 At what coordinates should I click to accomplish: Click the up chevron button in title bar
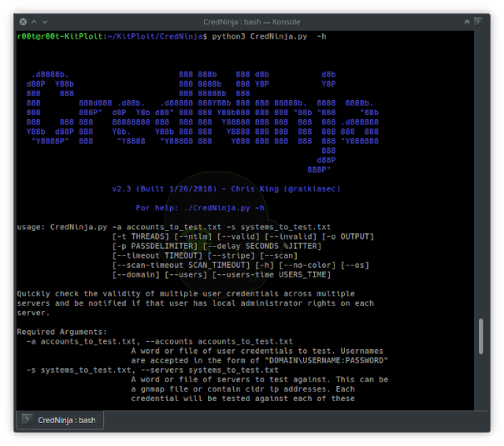pyautogui.click(x=34, y=22)
